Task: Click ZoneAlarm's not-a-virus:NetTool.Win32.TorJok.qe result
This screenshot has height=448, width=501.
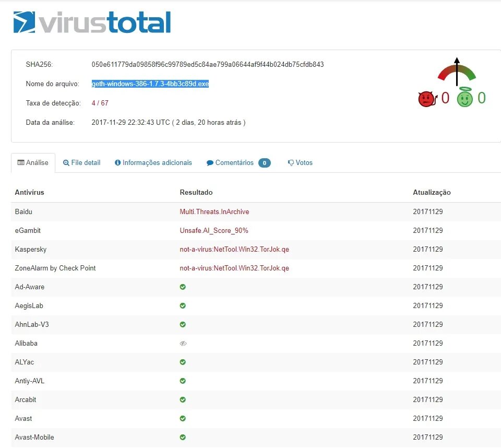Action: pos(234,268)
